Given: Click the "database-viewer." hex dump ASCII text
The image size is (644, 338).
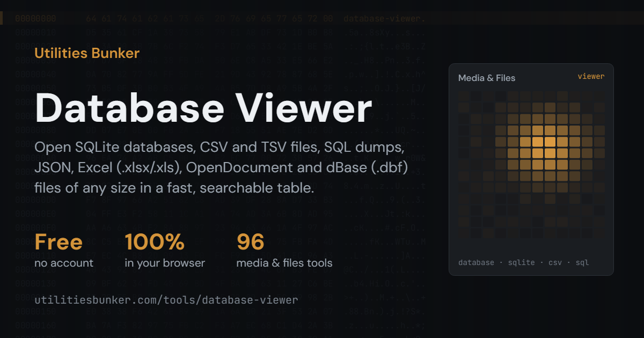Looking at the screenshot, I should point(384,19).
